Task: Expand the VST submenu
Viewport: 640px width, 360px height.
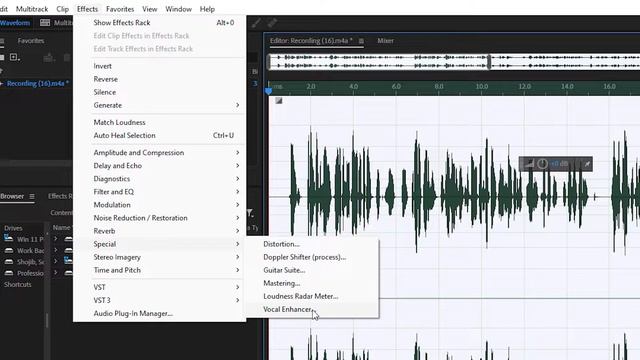Action: click(x=160, y=287)
